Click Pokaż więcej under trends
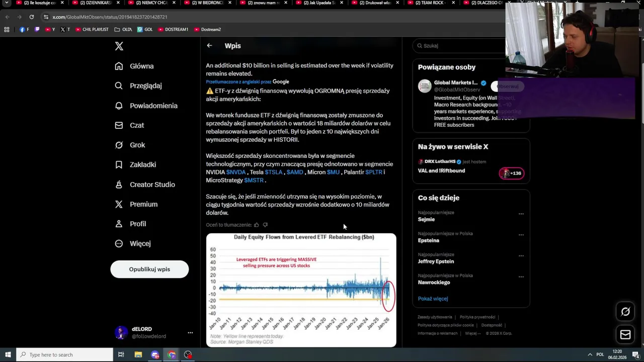The image size is (644, 362). click(x=433, y=299)
